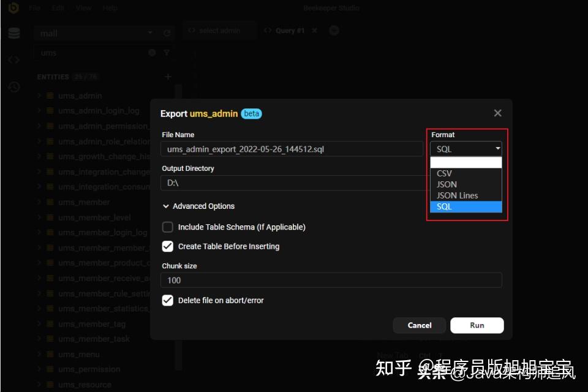Pick the highlighted SQL format option
The height and width of the screenshot is (392, 588).
[x=466, y=206]
